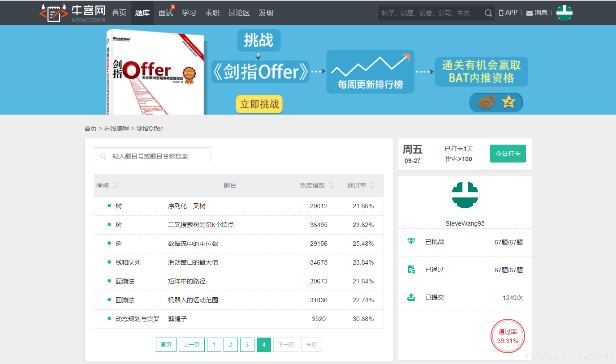This screenshot has width=616, height=364.
Task: Click the green dot for 剪绳子 row
Action: (109, 318)
